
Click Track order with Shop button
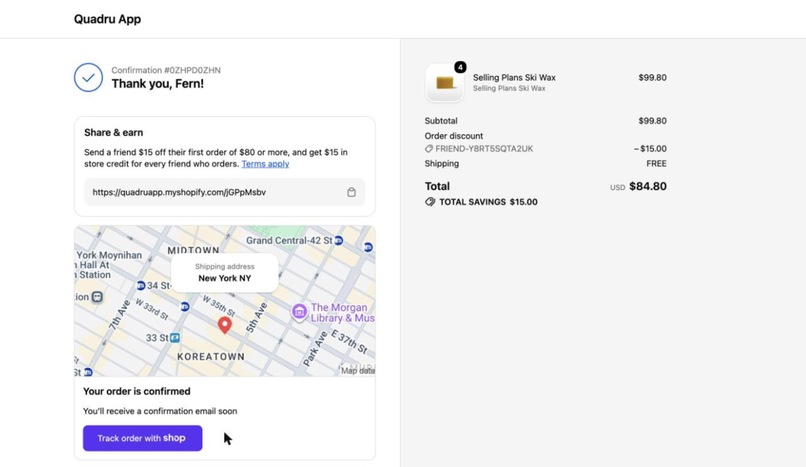coord(142,438)
